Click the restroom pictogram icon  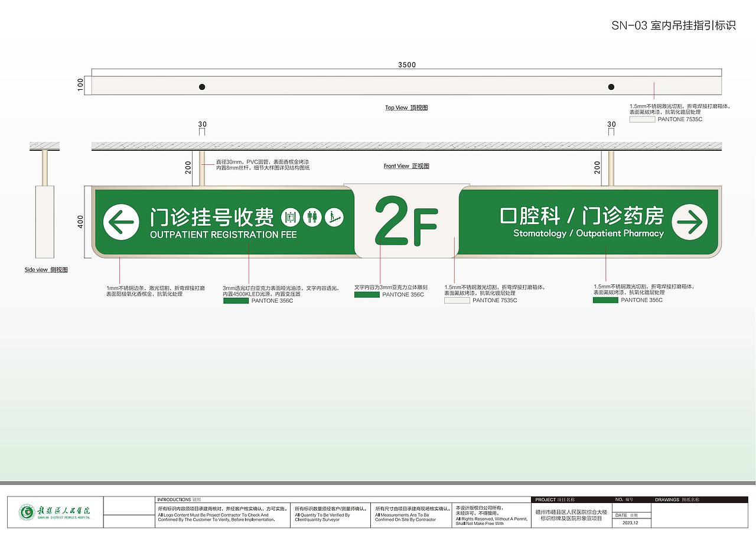tap(312, 217)
